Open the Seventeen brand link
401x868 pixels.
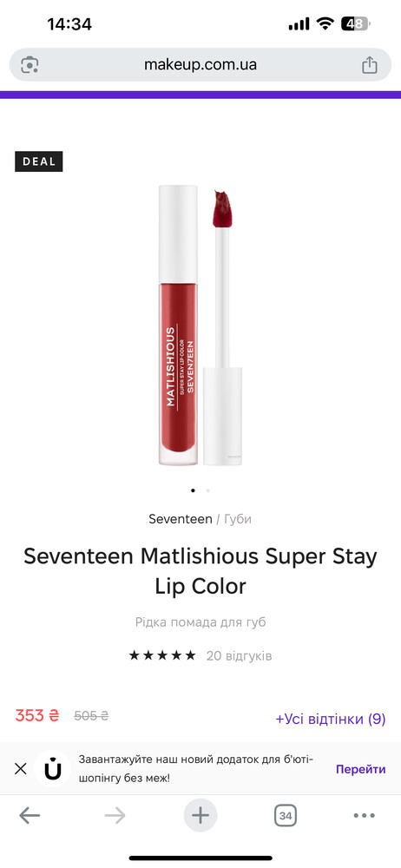[180, 519]
